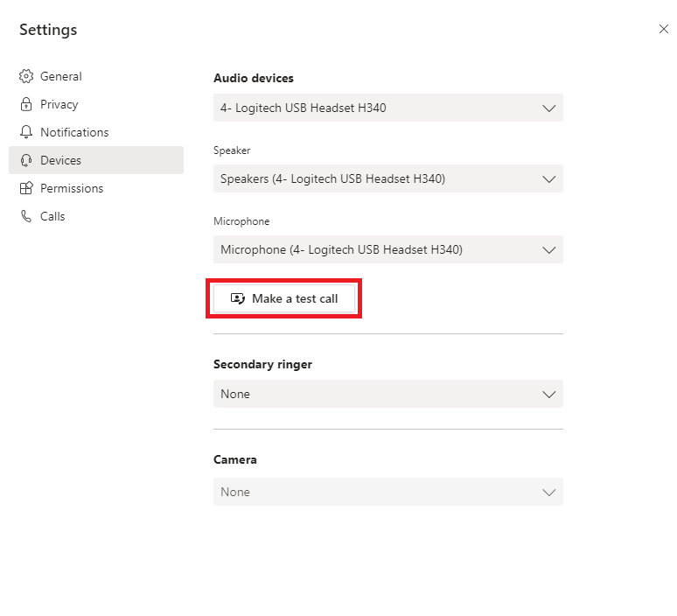Open the Camera dropdown
The height and width of the screenshot is (616, 677).
pyautogui.click(x=387, y=492)
